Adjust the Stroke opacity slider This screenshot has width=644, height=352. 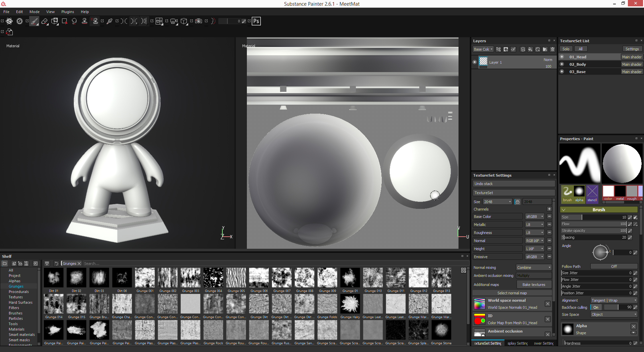click(x=594, y=231)
